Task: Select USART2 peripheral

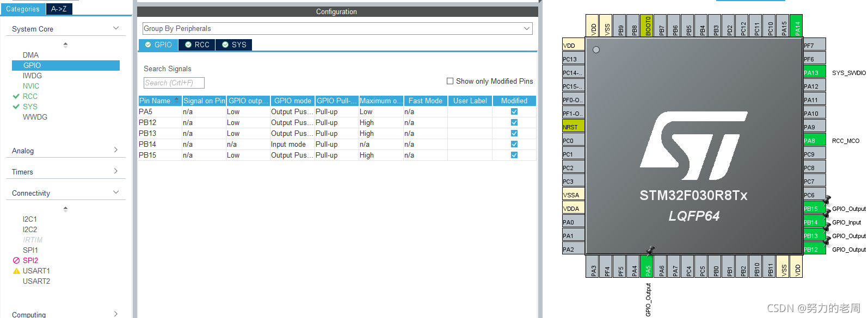Action: 36,281
